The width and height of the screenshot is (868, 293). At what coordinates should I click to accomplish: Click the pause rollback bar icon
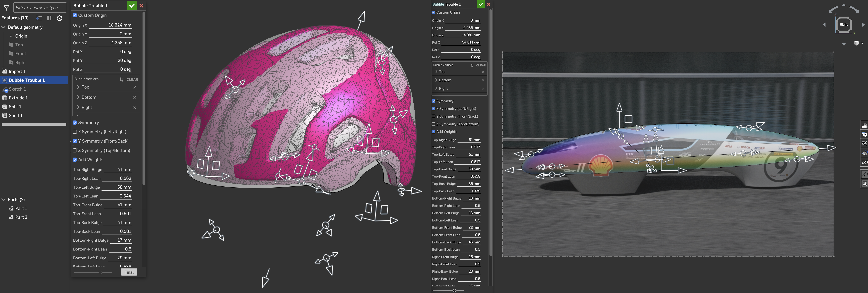pos(49,18)
